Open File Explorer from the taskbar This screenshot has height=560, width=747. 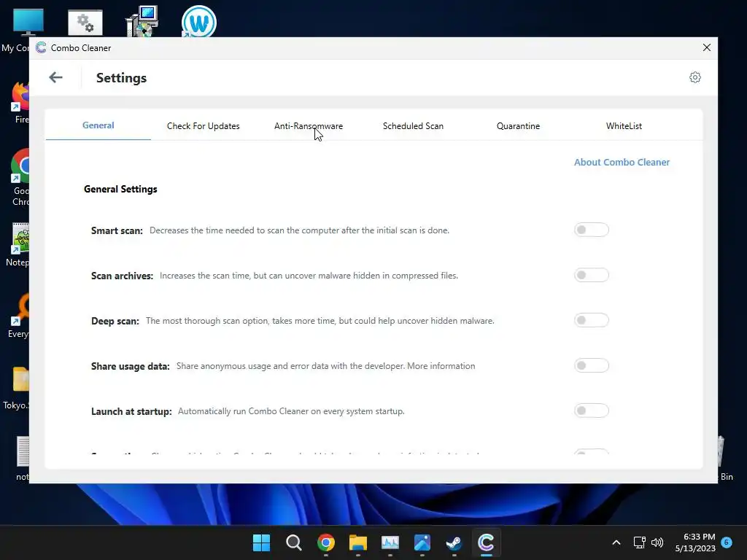coord(357,542)
